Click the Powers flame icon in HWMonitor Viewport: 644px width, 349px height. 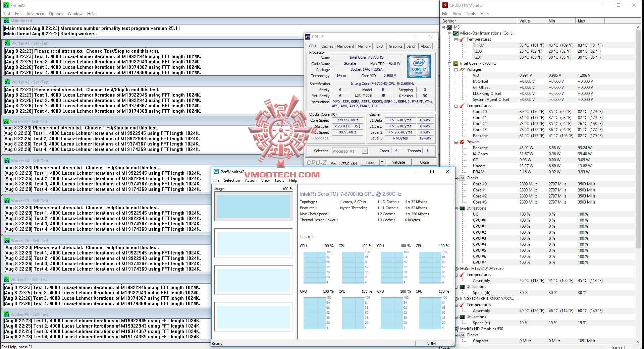click(x=462, y=142)
